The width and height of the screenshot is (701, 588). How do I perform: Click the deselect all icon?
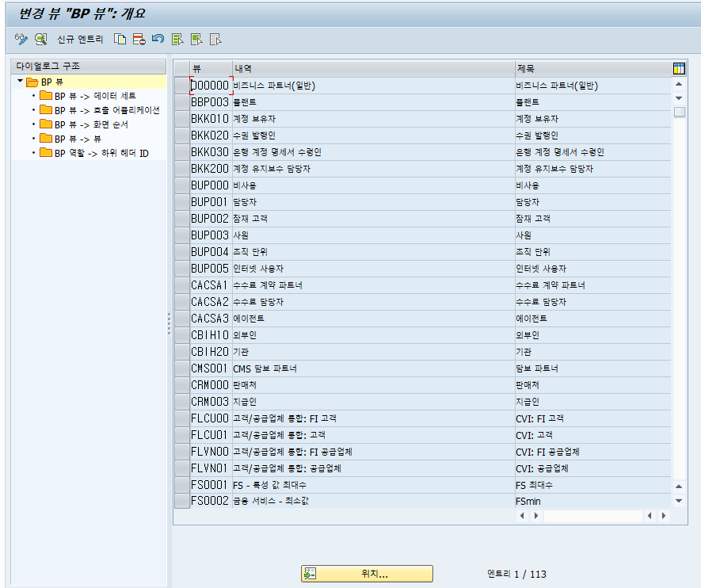click(x=215, y=40)
